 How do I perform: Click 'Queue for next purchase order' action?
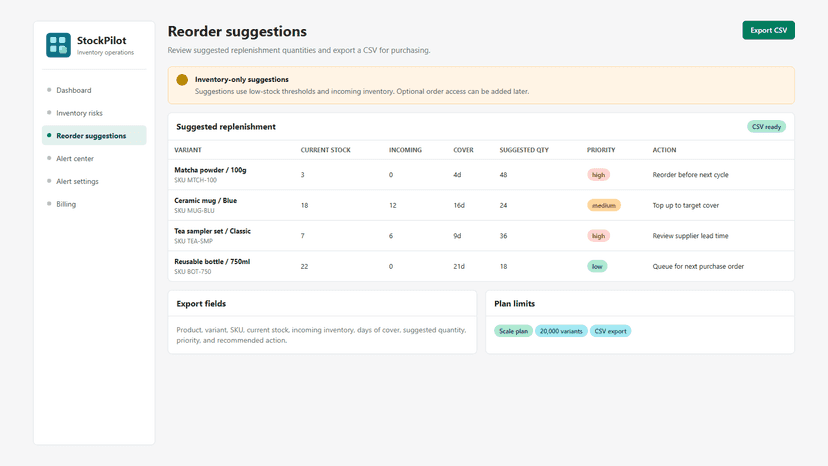click(x=698, y=267)
